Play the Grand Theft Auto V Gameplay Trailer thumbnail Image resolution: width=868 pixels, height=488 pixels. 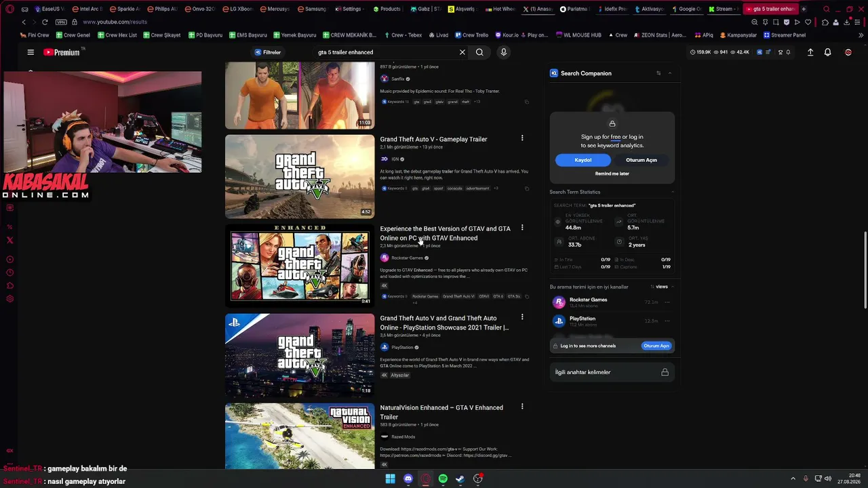click(300, 176)
